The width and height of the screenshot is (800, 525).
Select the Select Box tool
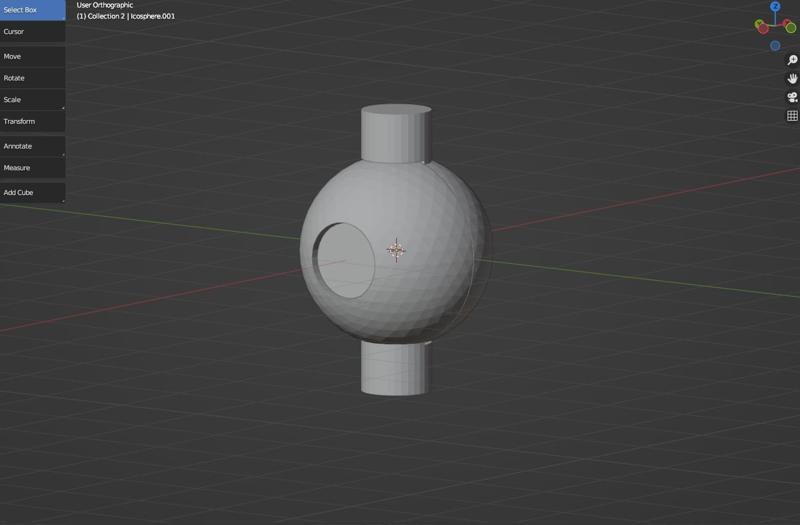click(33, 10)
